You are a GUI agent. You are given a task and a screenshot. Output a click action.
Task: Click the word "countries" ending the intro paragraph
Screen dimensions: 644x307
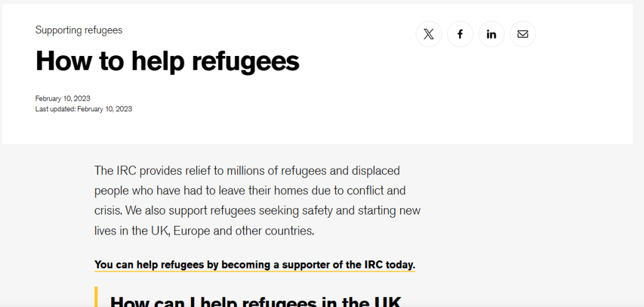[x=289, y=231]
